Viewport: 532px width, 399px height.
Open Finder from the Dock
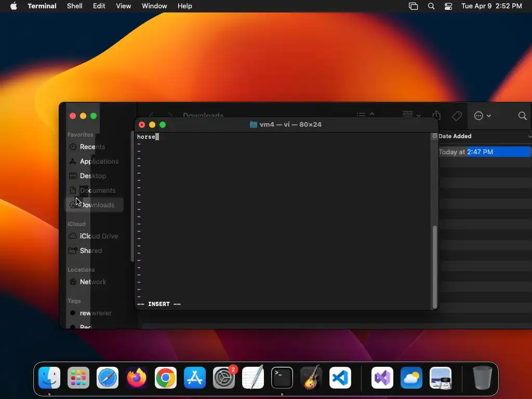49,378
